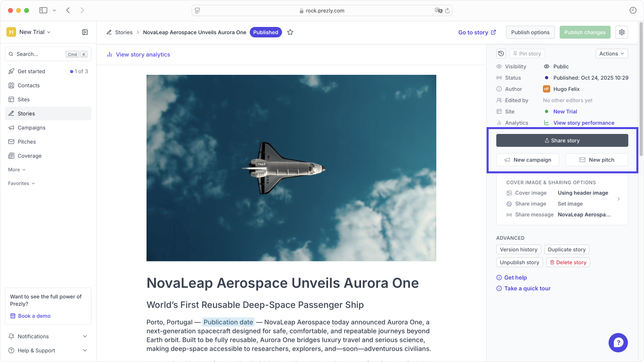Click the purple help chat bubble

point(618,343)
